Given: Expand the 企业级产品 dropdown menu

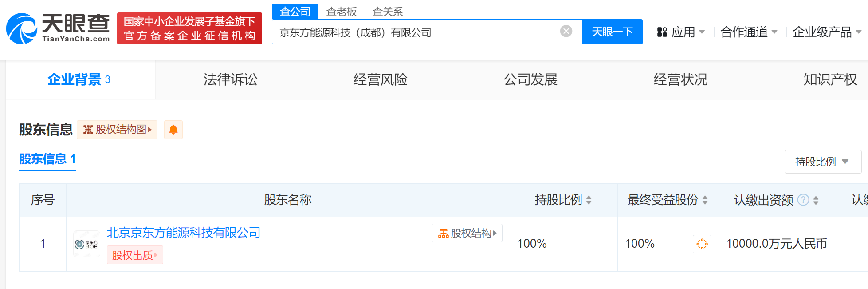Looking at the screenshot, I should pos(826,32).
